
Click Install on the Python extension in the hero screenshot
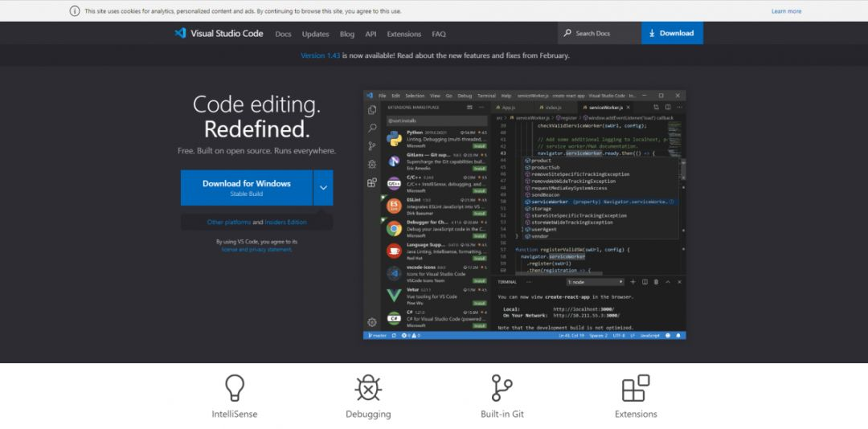click(479, 146)
